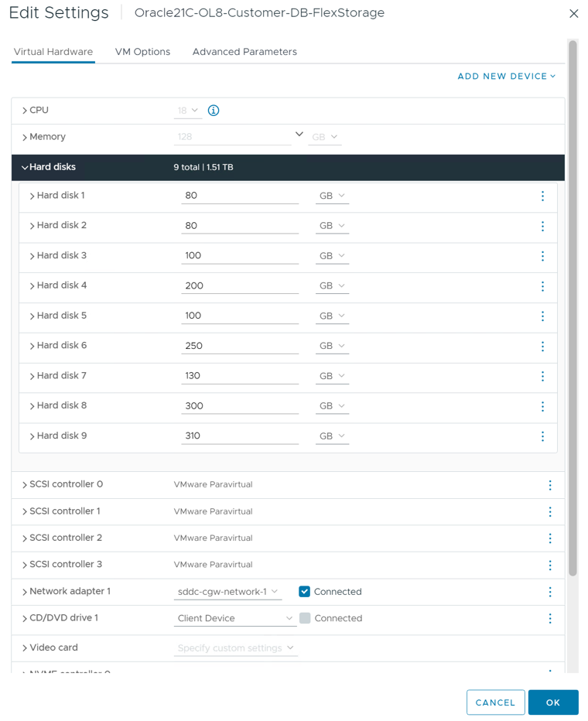Open CD/DVD drive 1 actions menu
Image resolution: width=588 pixels, height=721 pixels.
pyautogui.click(x=550, y=618)
